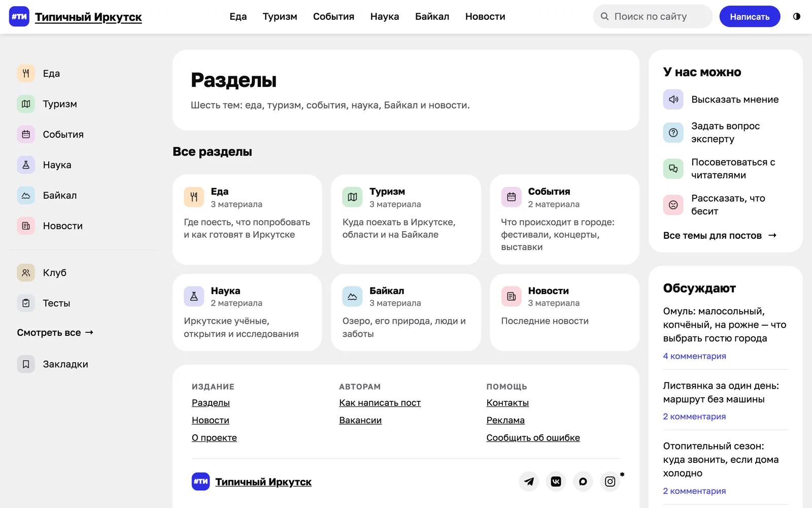The image size is (812, 508).
Task: Open 4 комментария under the Омуль discussion
Action: pos(694,356)
